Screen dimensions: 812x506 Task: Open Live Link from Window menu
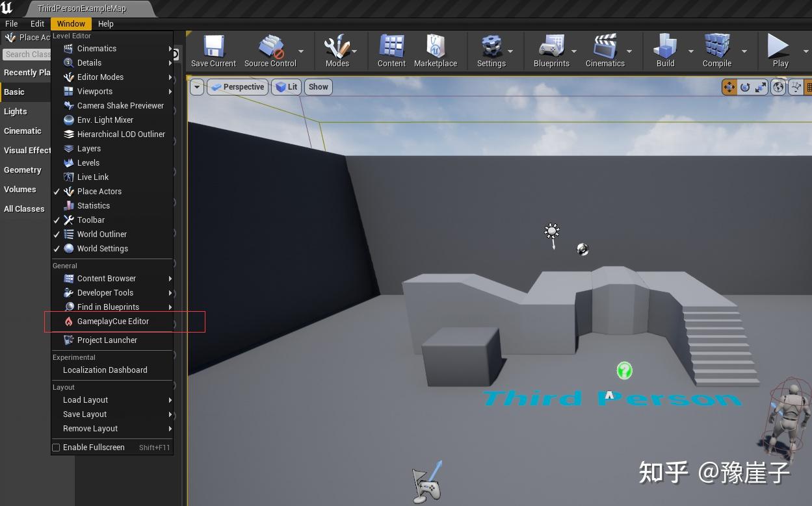click(x=112, y=177)
